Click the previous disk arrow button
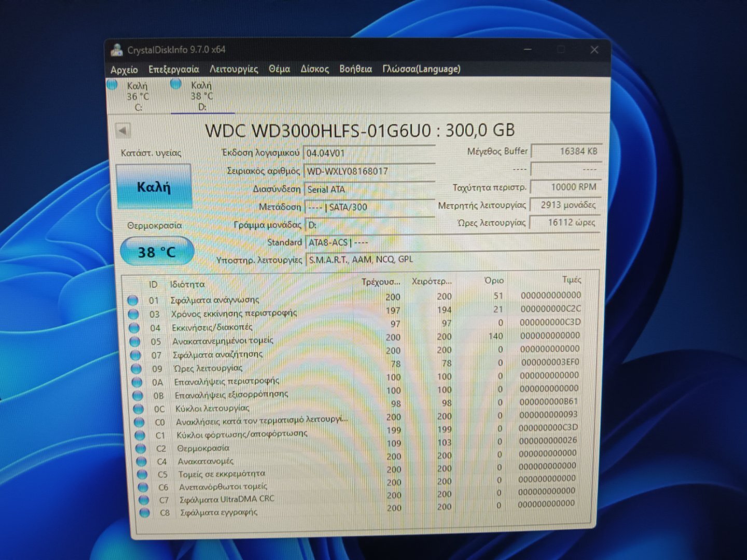This screenshot has height=560, width=747. coord(123,131)
